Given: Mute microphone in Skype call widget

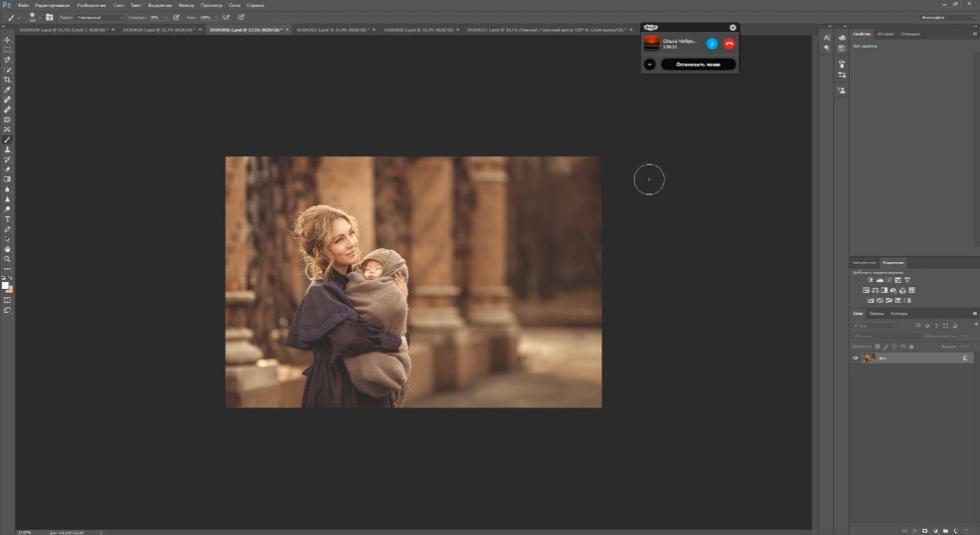Looking at the screenshot, I should pyautogui.click(x=712, y=44).
